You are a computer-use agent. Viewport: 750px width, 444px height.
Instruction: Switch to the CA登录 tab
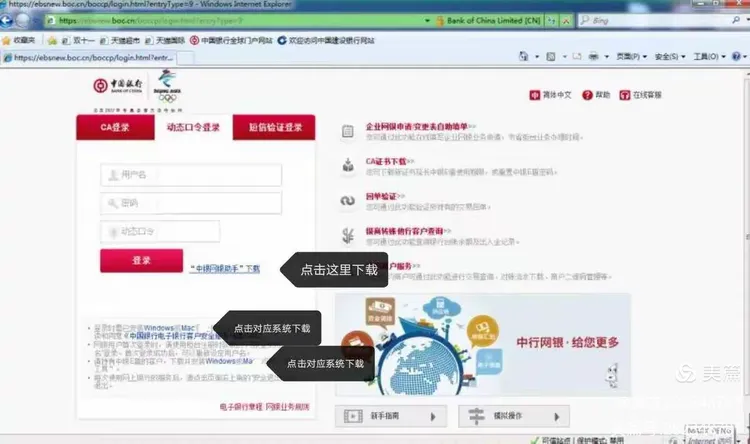[115, 127]
